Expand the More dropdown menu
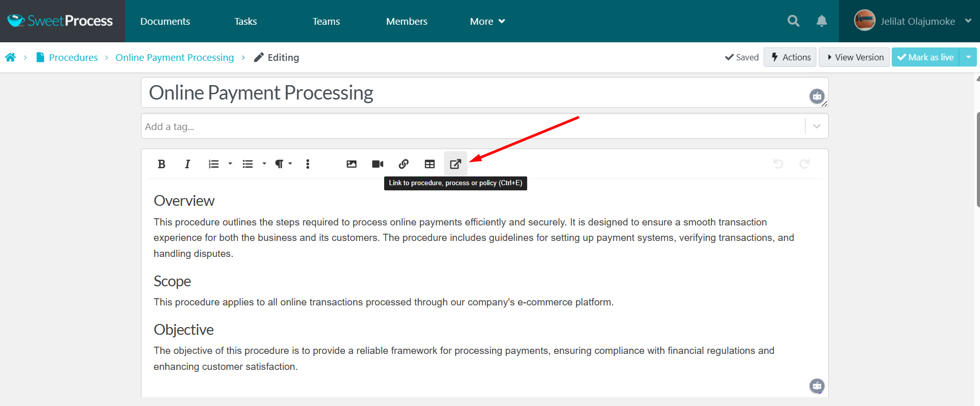The height and width of the screenshot is (406, 980). pyautogui.click(x=487, y=21)
